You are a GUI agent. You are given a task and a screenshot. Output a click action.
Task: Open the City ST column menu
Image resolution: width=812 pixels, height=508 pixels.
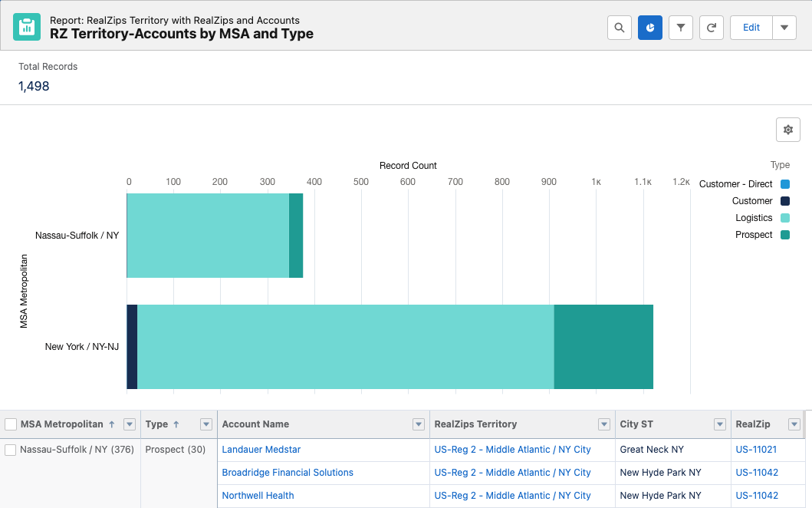(720, 424)
